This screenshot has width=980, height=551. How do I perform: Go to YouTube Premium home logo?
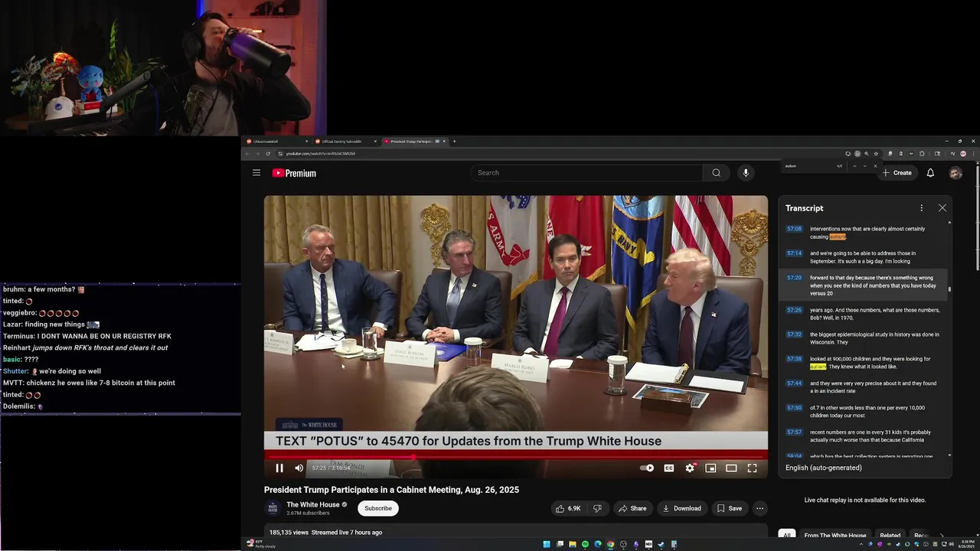point(294,173)
